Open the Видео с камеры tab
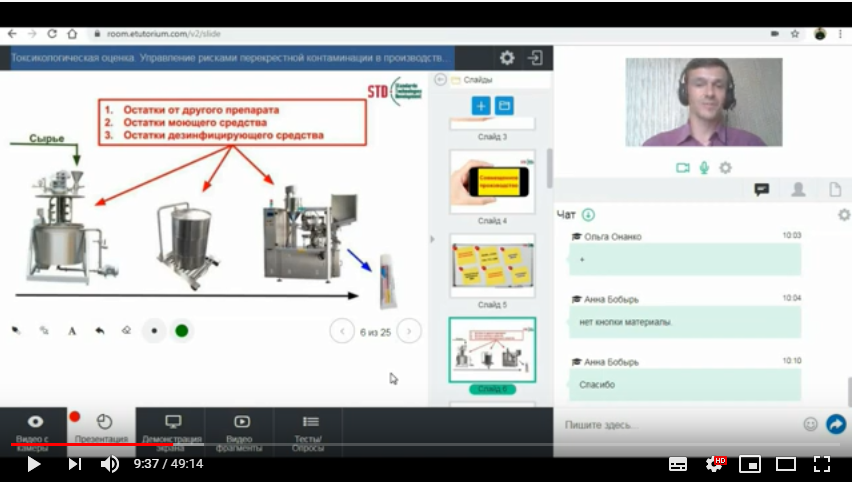This screenshot has width=852, height=482. pos(33,432)
